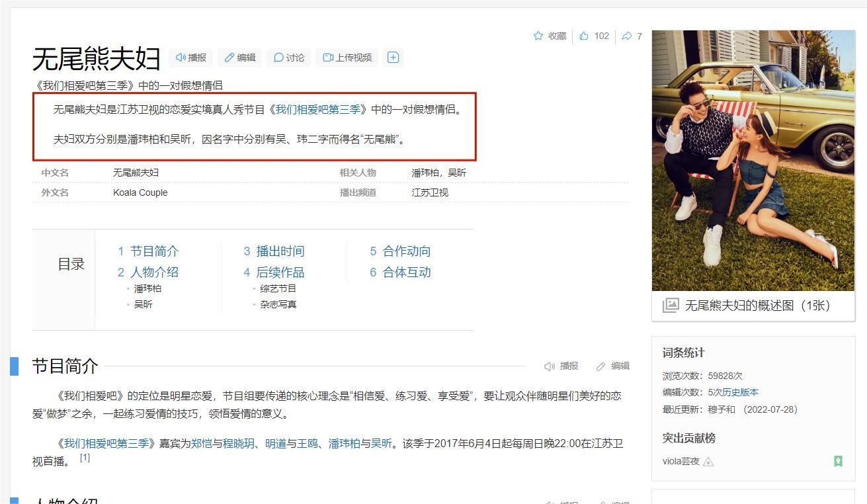The image size is (867, 504).
Task: Click the 郑恺 link in the intro paragraph
Action: [x=201, y=443]
